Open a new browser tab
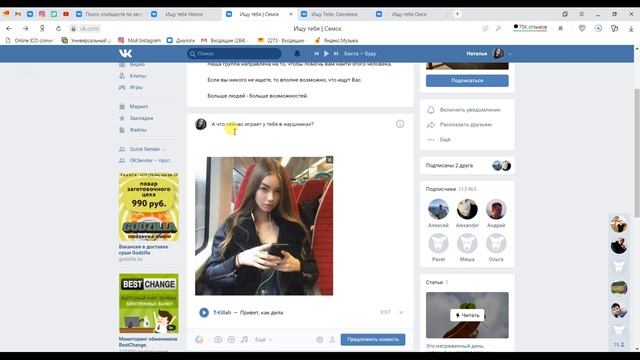This screenshot has height=360, width=640. pyautogui.click(x=458, y=14)
